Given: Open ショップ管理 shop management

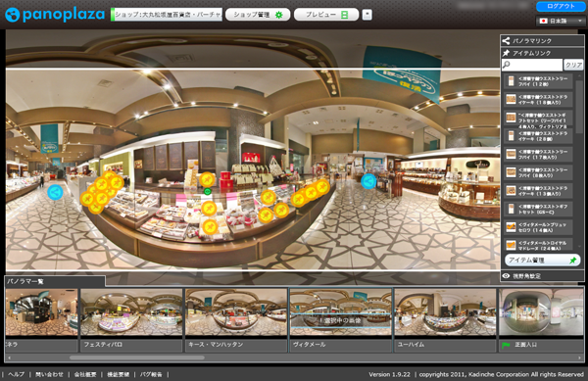Looking at the screenshot, I should tap(258, 15).
